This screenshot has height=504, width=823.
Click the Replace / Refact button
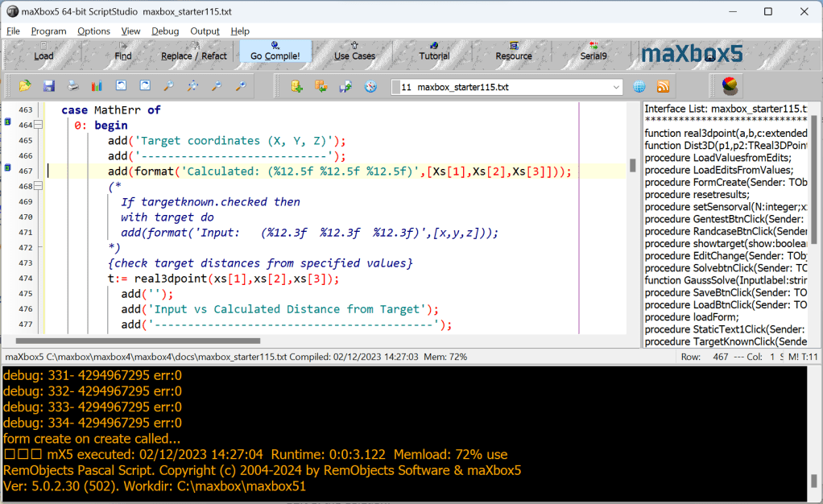click(x=193, y=56)
